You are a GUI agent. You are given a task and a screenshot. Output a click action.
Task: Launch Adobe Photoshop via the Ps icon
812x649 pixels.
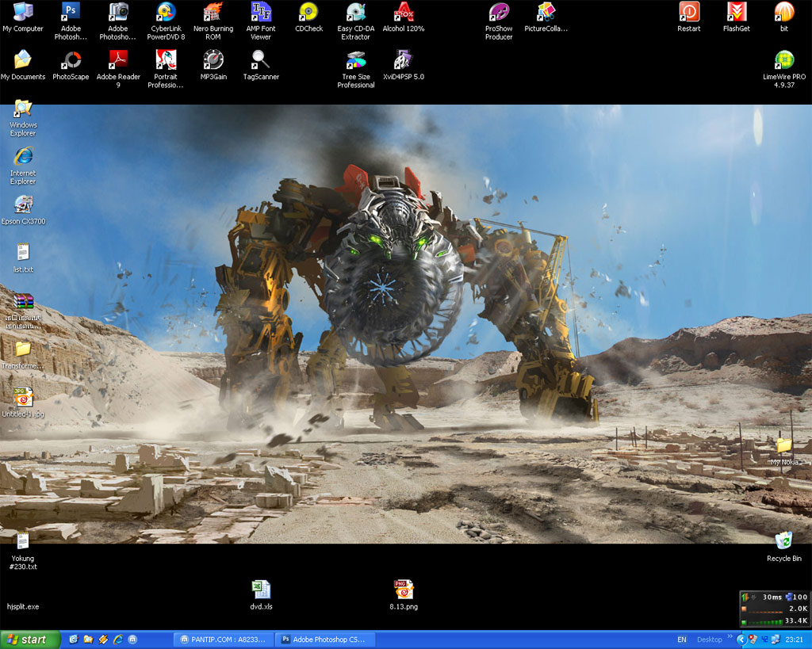[71, 21]
